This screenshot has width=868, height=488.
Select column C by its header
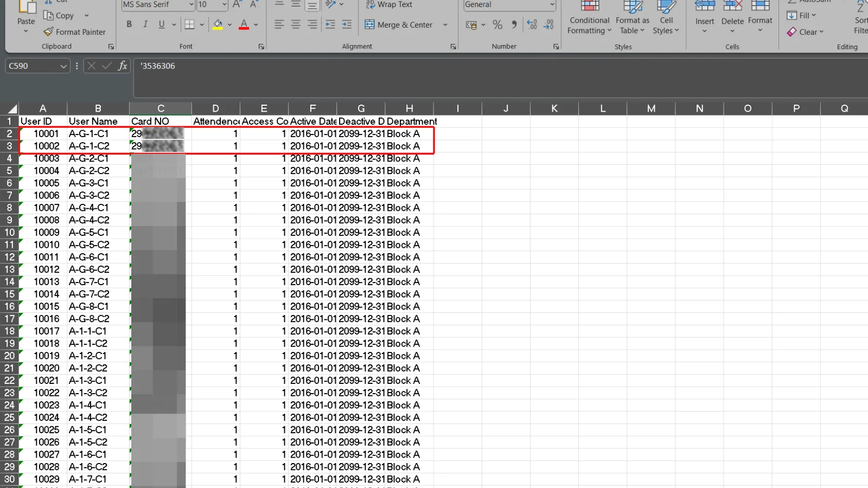pyautogui.click(x=161, y=108)
